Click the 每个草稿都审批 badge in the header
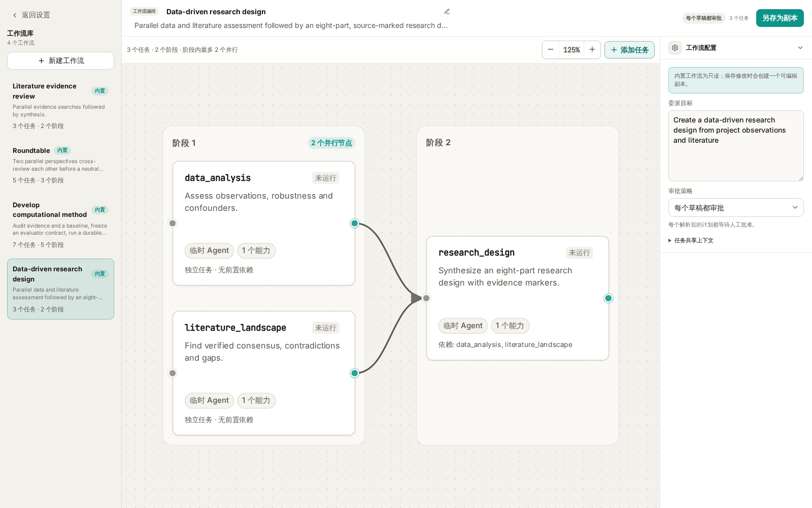This screenshot has height=508, width=812. coord(704,18)
